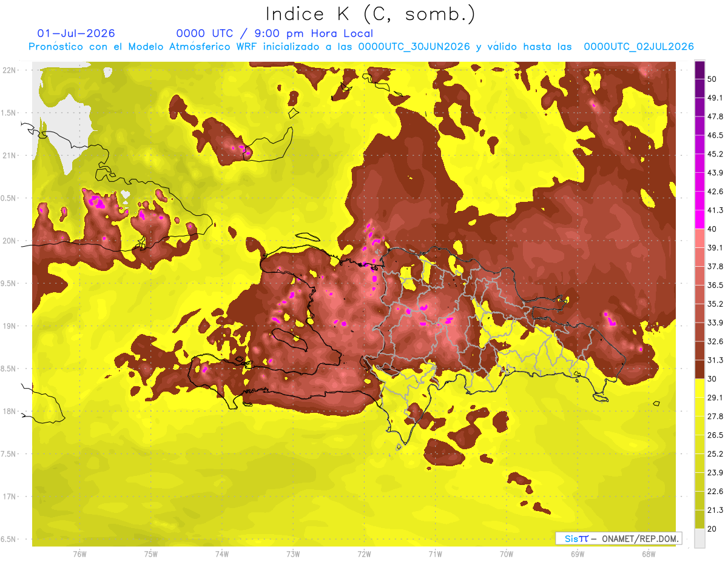Image resolution: width=728 pixels, height=562 pixels.
Task: Click the '21N' latitude label
Action: pos(9,155)
